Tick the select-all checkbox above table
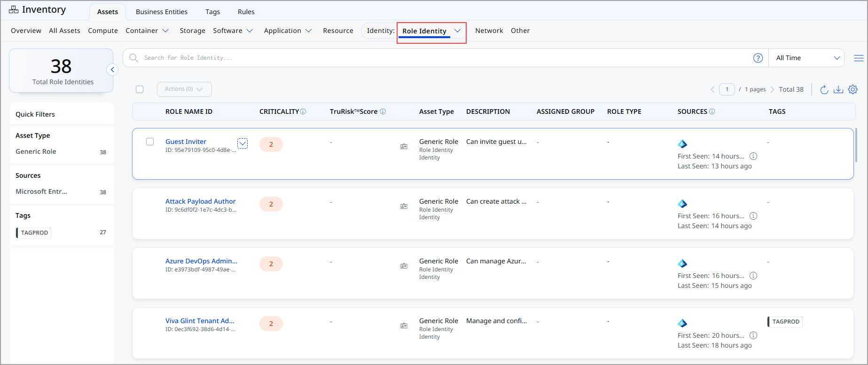This screenshot has width=868, height=365. click(x=140, y=89)
